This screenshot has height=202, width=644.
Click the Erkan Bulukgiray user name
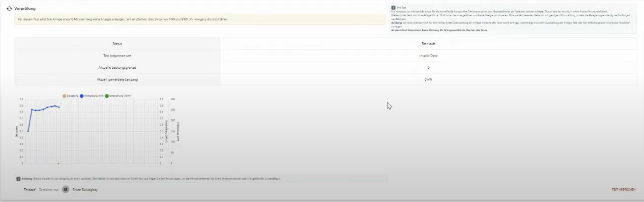(85, 189)
